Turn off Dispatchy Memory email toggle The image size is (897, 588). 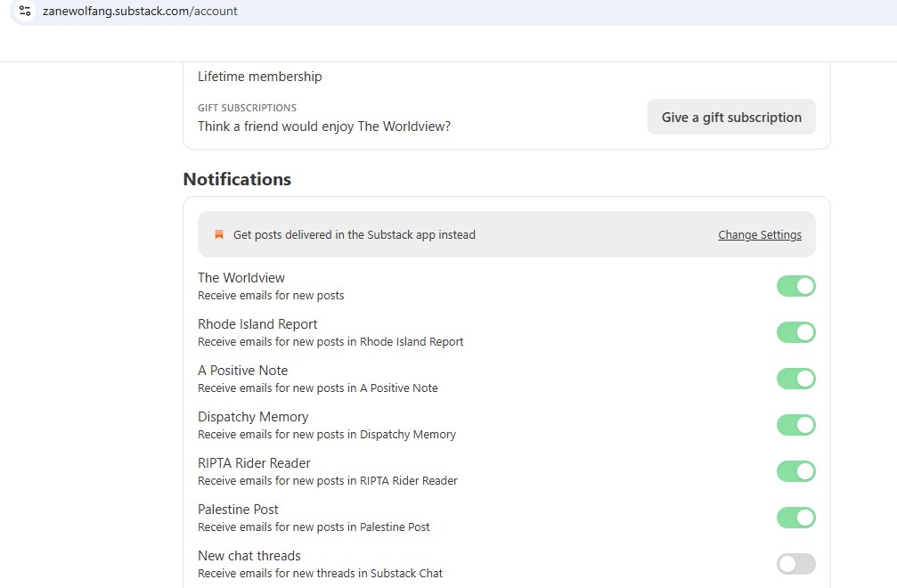tap(795, 425)
